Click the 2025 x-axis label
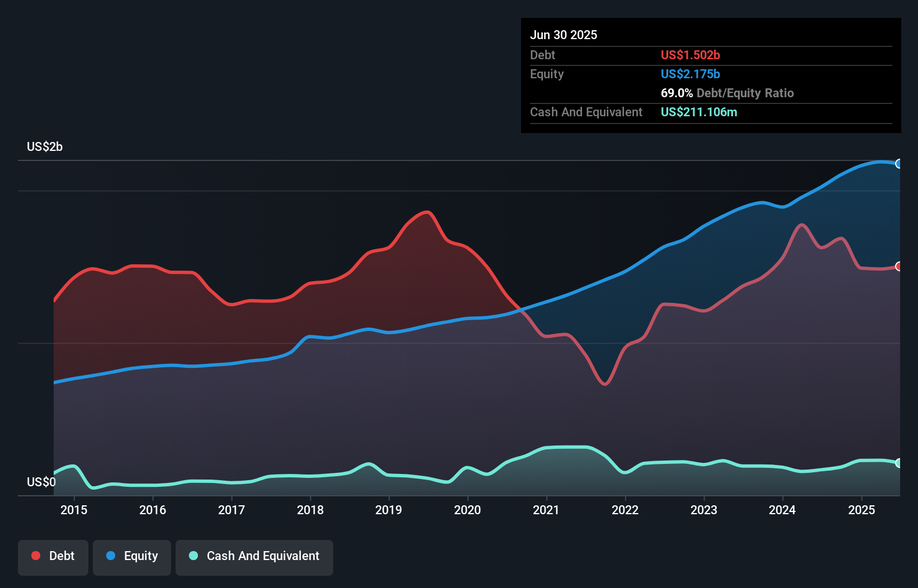918x588 pixels. [x=862, y=510]
